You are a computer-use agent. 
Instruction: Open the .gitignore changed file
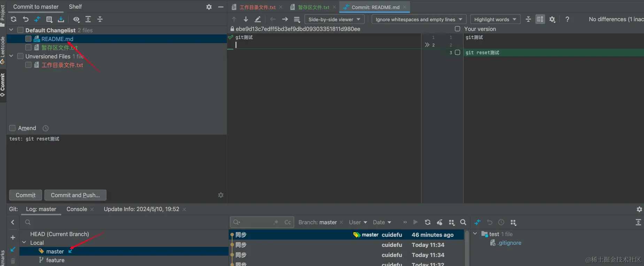point(509,243)
